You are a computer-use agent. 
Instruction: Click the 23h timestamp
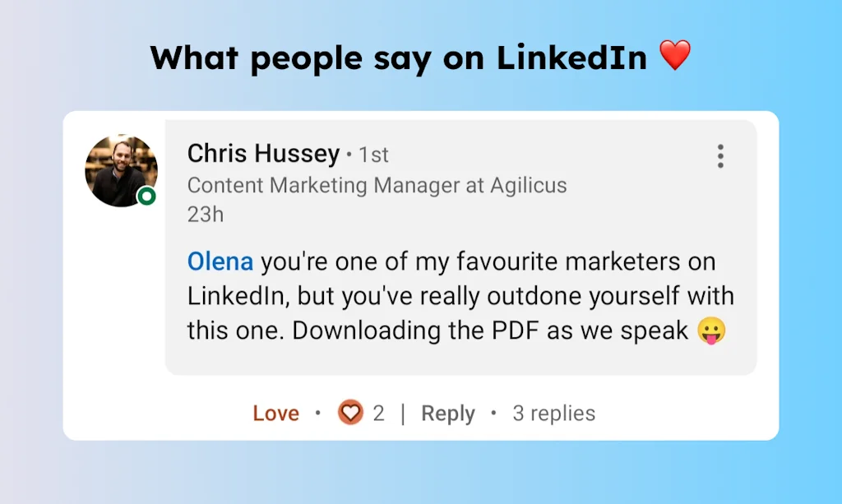pyautogui.click(x=203, y=214)
